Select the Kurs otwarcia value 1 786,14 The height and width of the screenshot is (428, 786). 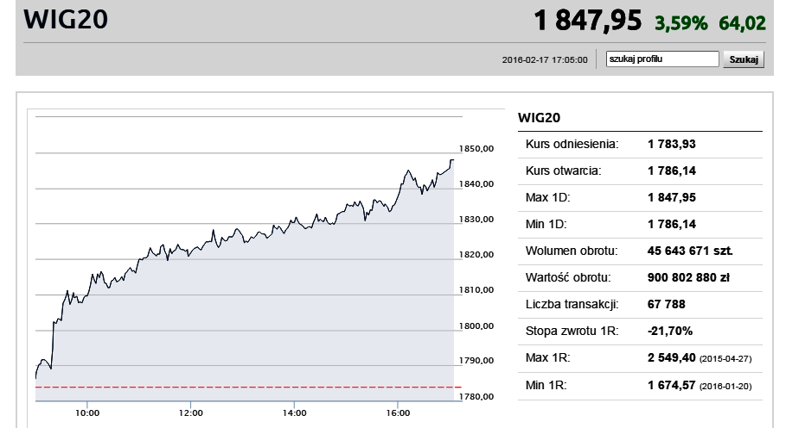click(x=672, y=171)
